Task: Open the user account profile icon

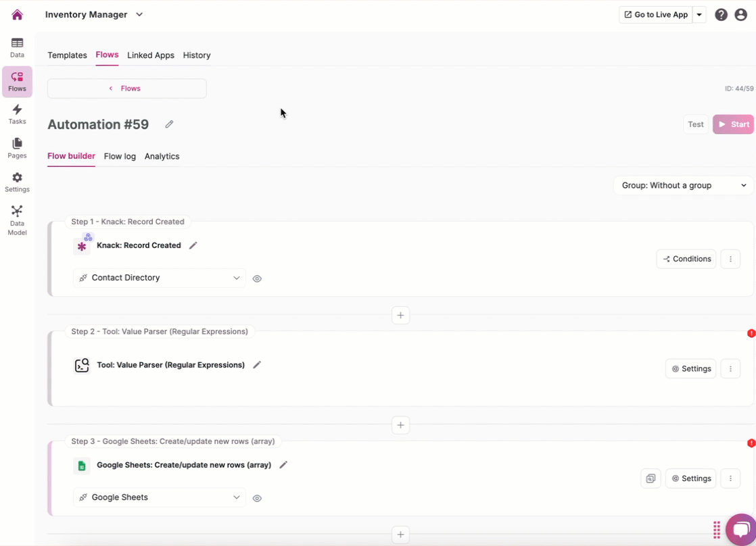Action: coord(740,15)
